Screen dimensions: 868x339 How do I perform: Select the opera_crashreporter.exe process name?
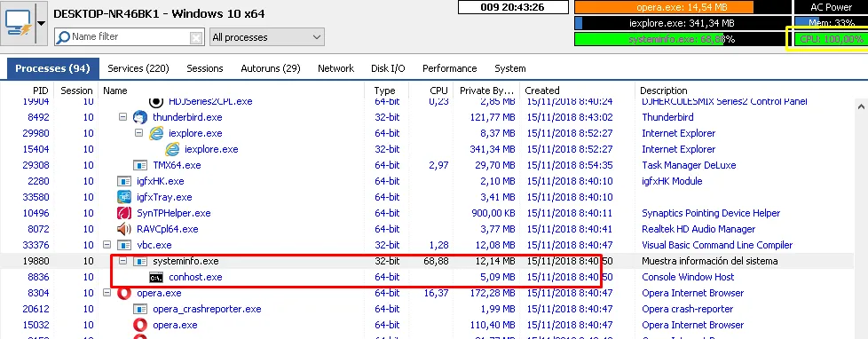tap(207, 309)
